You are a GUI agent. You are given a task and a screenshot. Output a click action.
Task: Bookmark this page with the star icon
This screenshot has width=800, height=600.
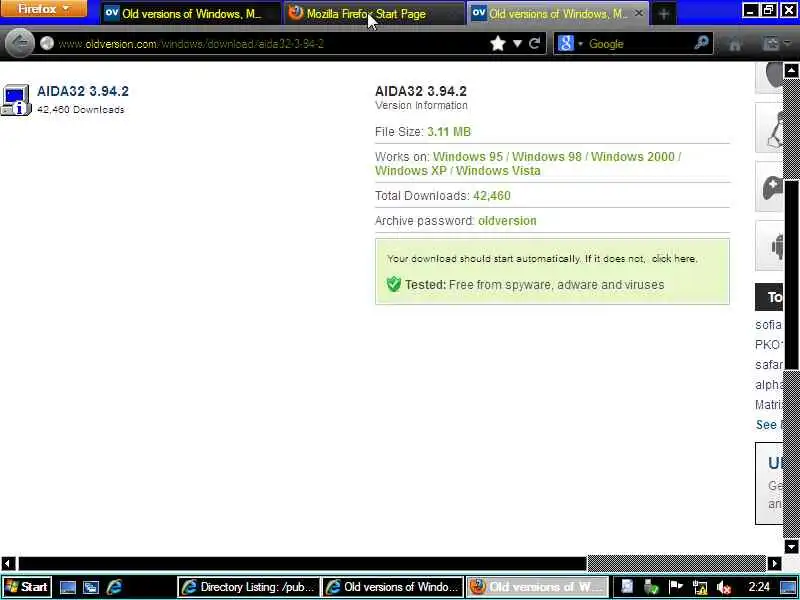tap(497, 44)
